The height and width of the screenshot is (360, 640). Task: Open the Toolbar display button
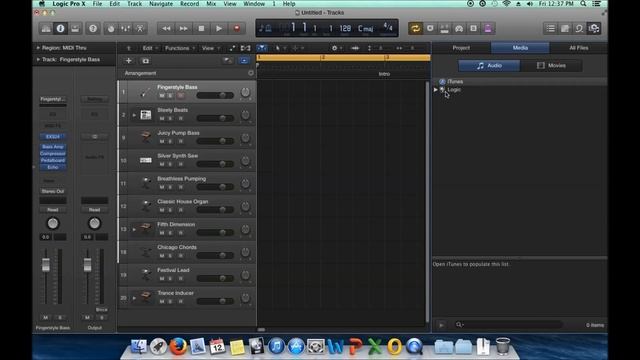click(75, 28)
